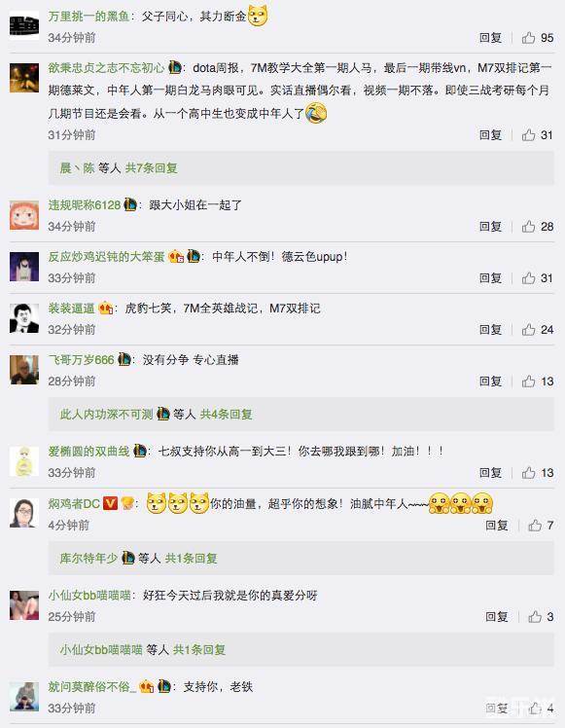Open 晨丶陈 profile in reply box
Image resolution: width=565 pixels, height=728 pixels.
tap(77, 168)
